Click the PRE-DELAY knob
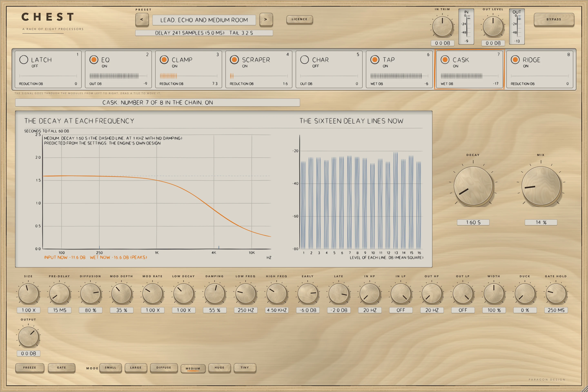 coord(59,294)
